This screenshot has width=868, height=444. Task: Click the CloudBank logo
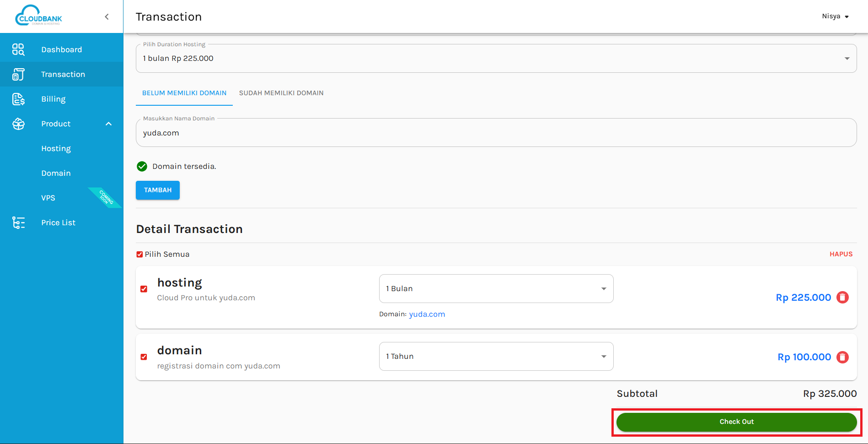click(x=39, y=16)
